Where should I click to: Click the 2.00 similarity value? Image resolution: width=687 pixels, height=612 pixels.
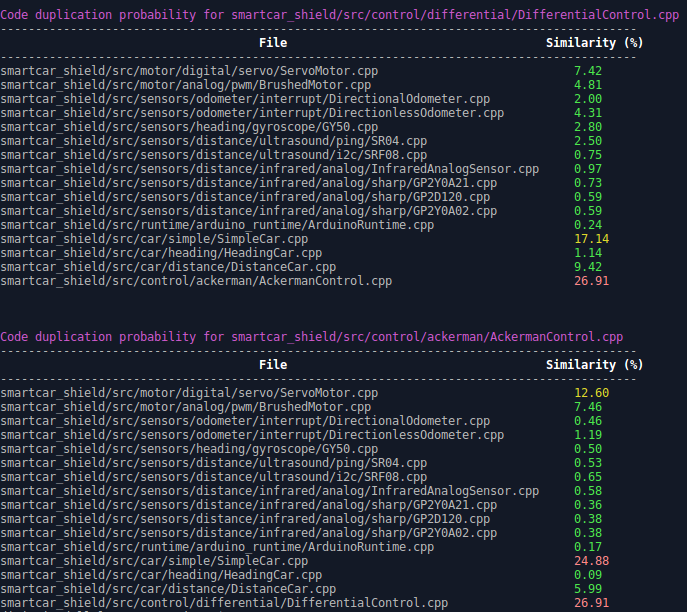click(588, 99)
